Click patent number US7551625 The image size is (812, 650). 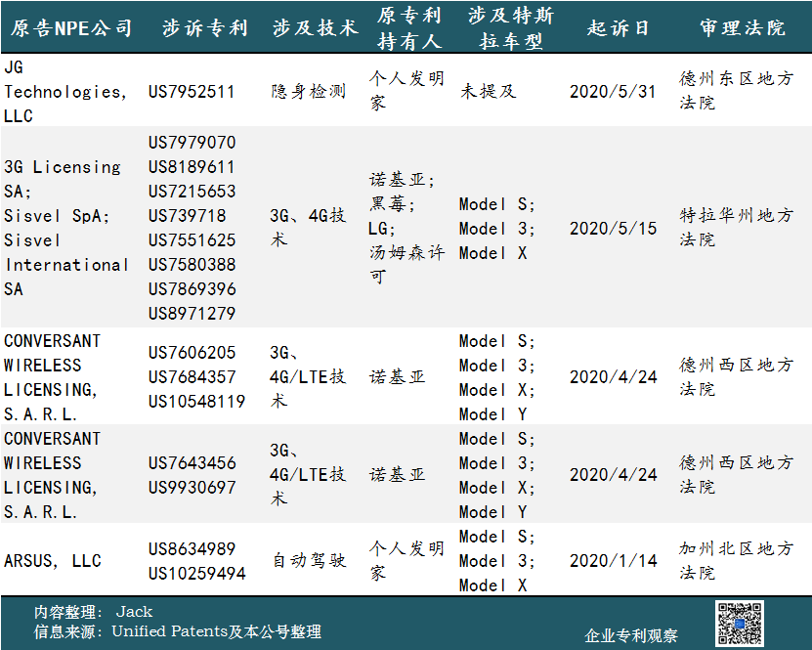pyautogui.click(x=192, y=240)
